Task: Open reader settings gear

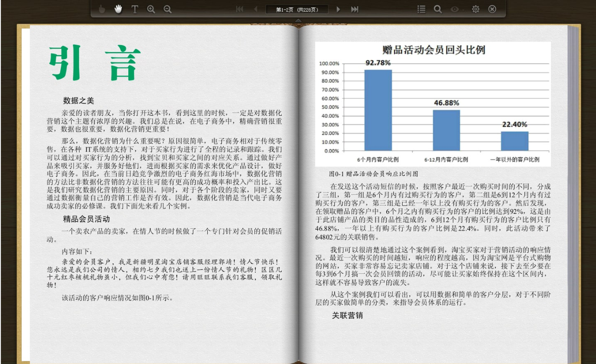Action: point(476,9)
